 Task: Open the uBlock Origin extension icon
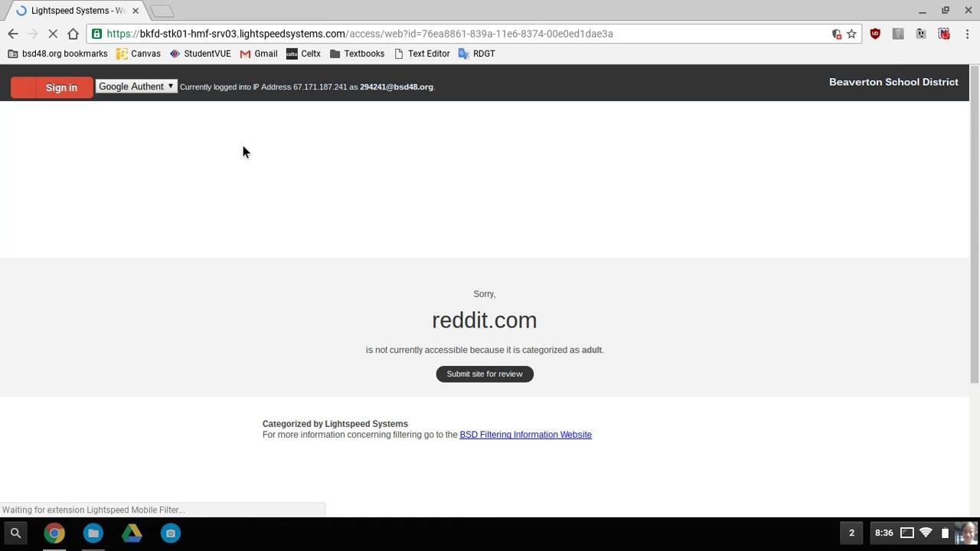click(x=875, y=34)
